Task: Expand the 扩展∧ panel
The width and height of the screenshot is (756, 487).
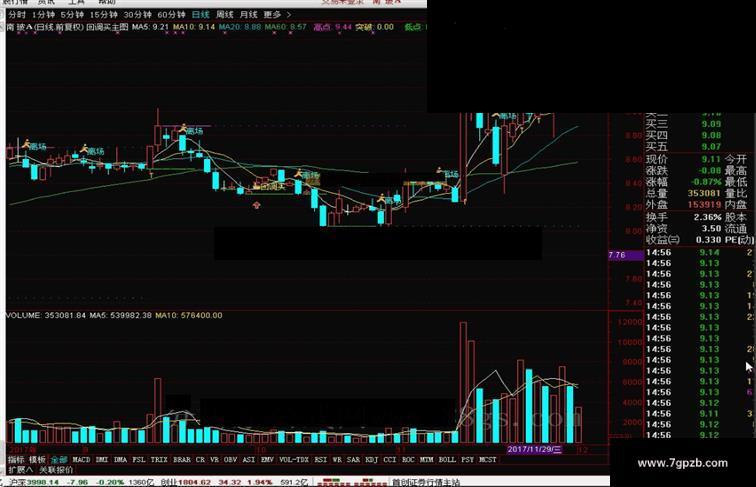Action: pos(20,470)
